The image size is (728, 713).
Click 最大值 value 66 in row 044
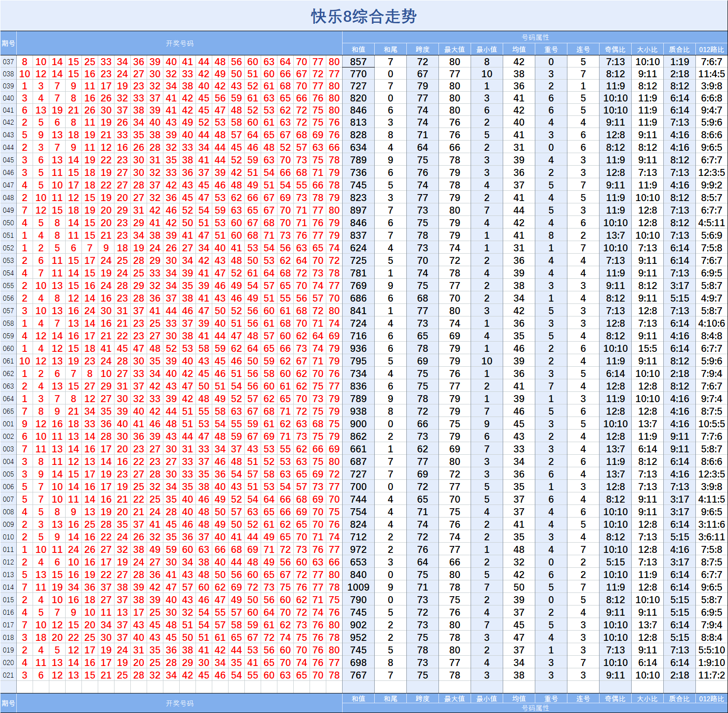455,148
